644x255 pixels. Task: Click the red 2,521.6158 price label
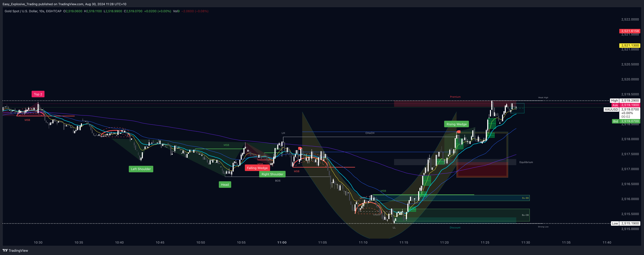pyautogui.click(x=630, y=31)
